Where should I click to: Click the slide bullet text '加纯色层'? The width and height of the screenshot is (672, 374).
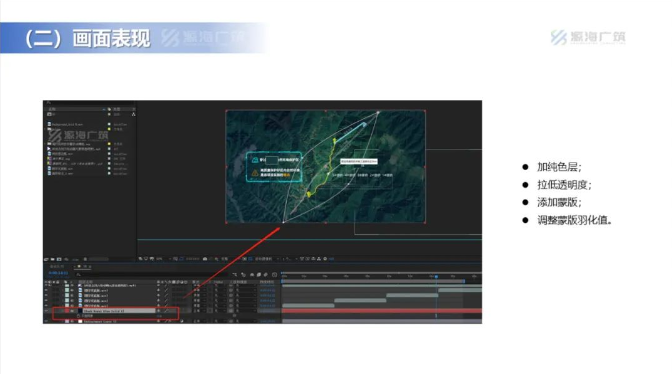tap(557, 167)
